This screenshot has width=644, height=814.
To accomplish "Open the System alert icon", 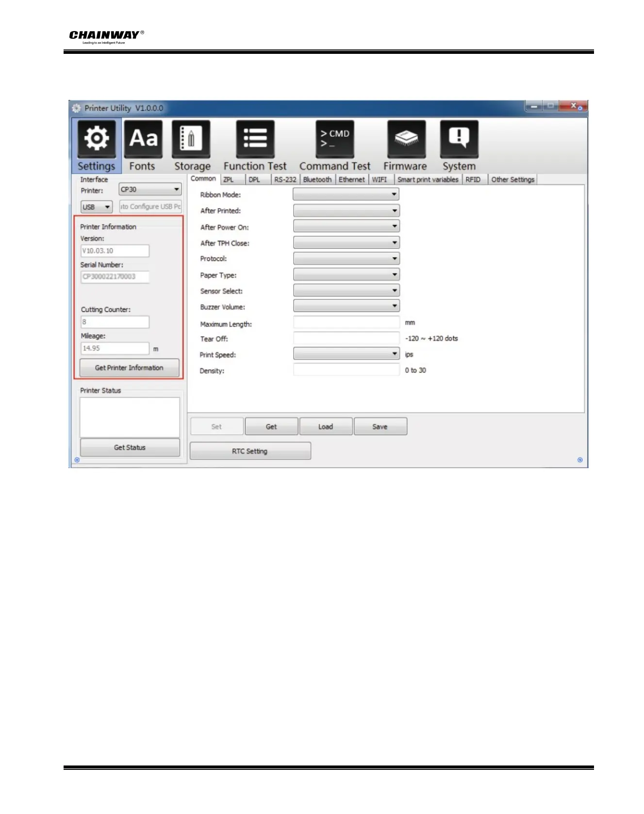I will 459,139.
